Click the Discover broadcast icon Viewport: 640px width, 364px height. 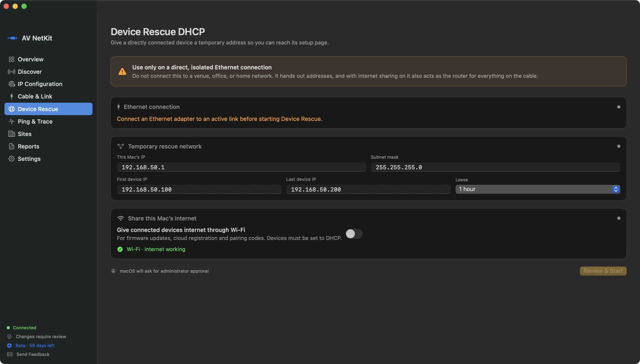click(x=11, y=72)
